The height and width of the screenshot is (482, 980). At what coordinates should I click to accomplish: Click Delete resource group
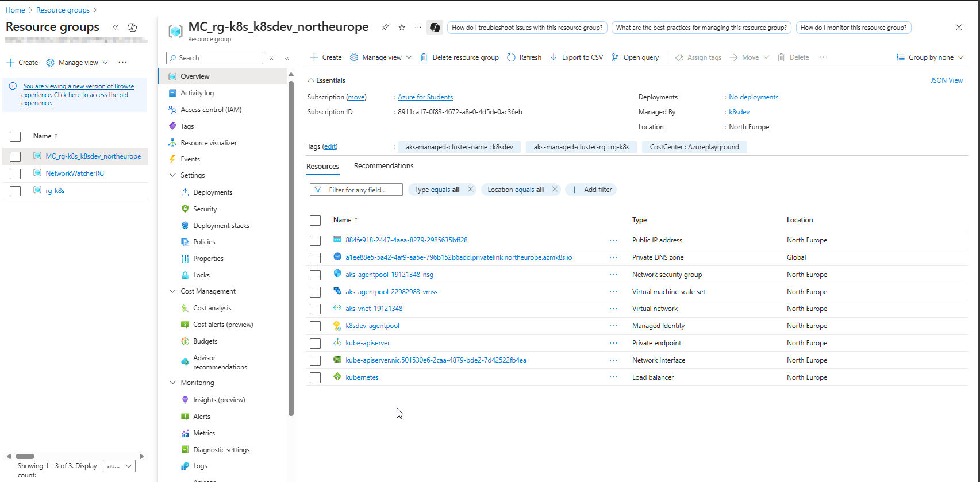pyautogui.click(x=459, y=57)
